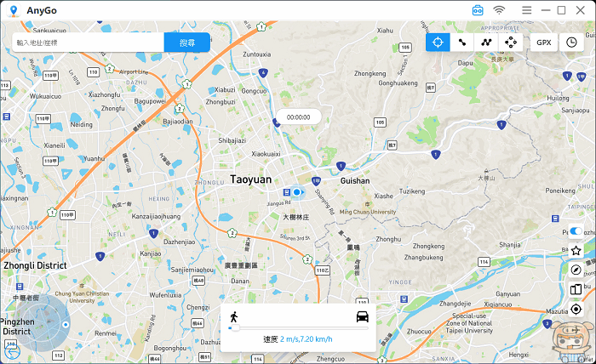
Task: Click the 00:00:00 timer bubble
Action: coord(298,117)
